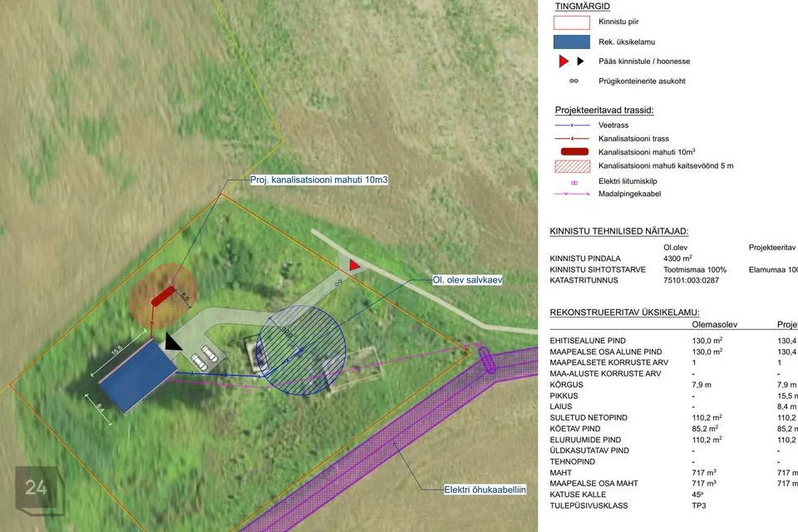Click the 'Projekteeritav' column header
The width and height of the screenshot is (798, 532).
click(772, 248)
